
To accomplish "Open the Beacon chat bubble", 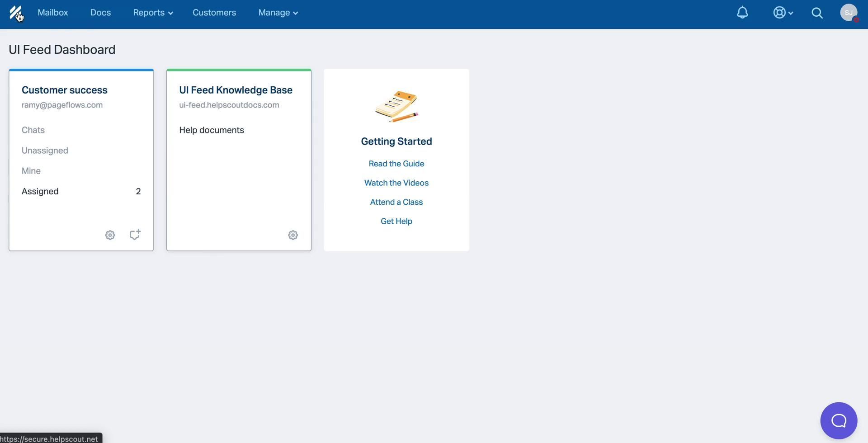I will 839,420.
